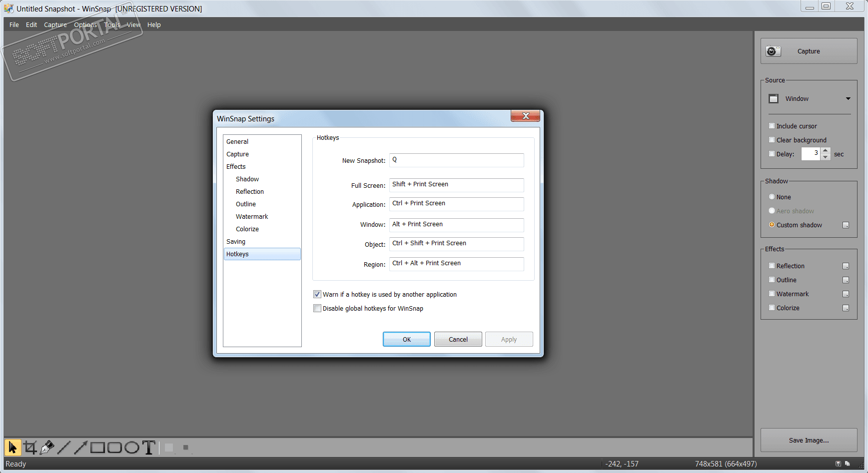Select the Ellipse shape tool
Viewport: 868px width, 473px height.
132,448
